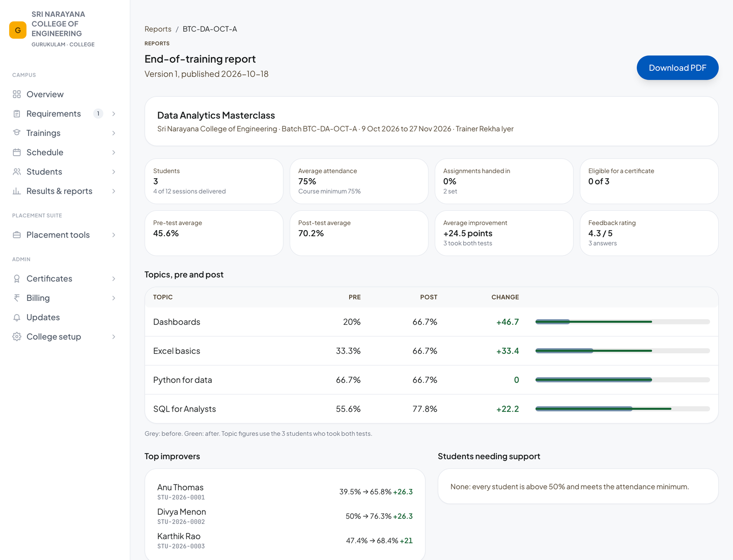Click the Students people icon
733x560 pixels.
coord(17,172)
